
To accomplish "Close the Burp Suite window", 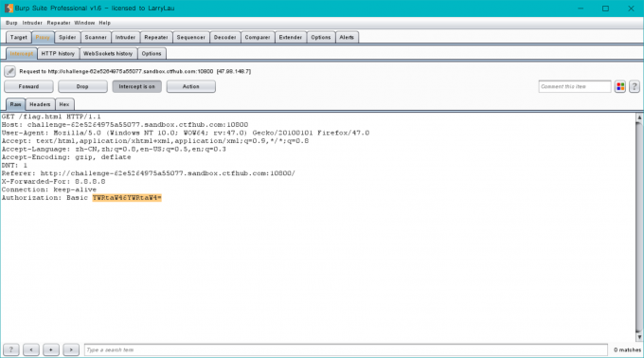I will coord(631,9).
